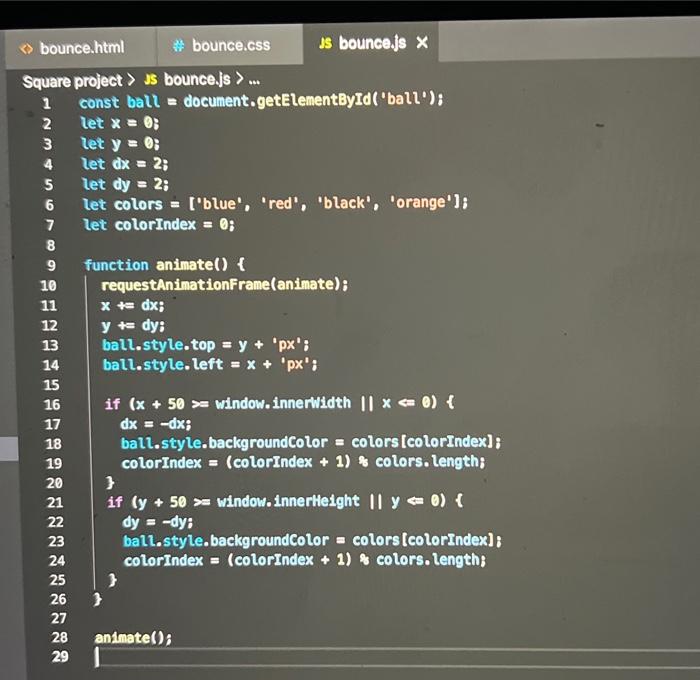The height and width of the screenshot is (680, 700).
Task: Click the HTML file icon on bounce.html tab
Action: point(27,48)
